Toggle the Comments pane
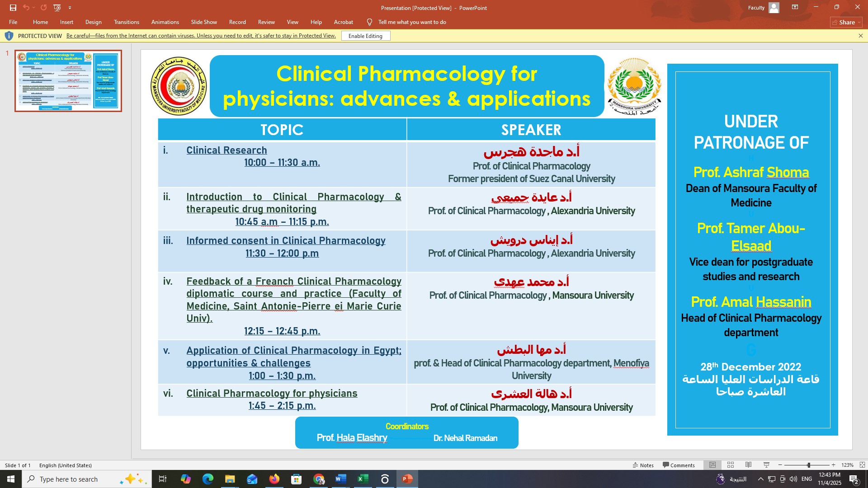 pyautogui.click(x=679, y=465)
